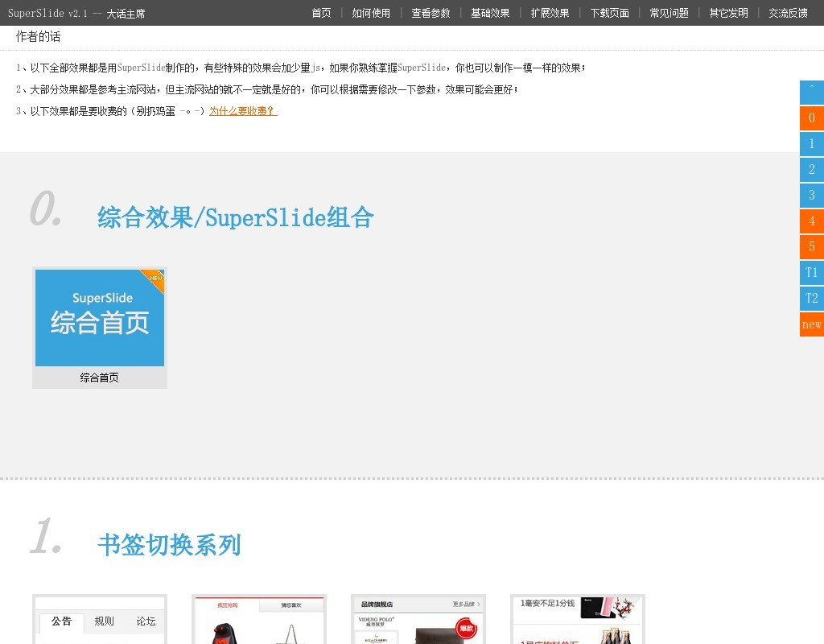Click the SuperSlide v2.1 大话主席 site title
This screenshot has width=824, height=644.
click(76, 13)
